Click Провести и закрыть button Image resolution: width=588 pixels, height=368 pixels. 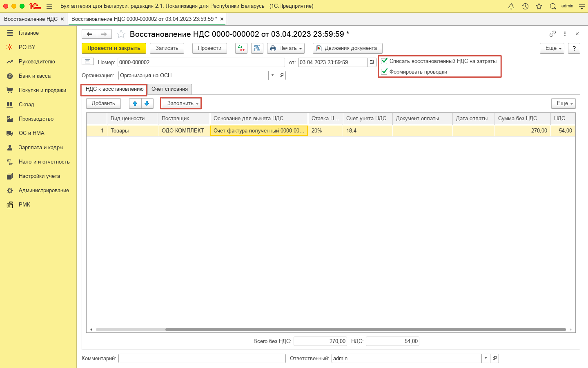114,48
